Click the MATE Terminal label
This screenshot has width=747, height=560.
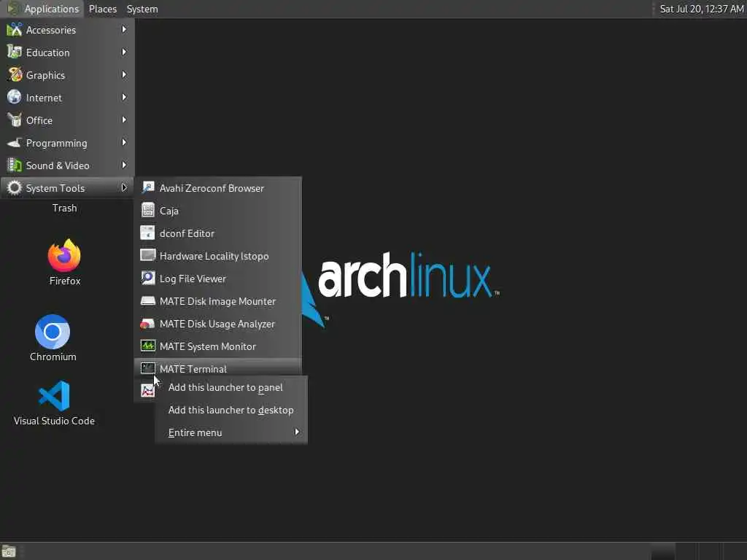click(193, 368)
